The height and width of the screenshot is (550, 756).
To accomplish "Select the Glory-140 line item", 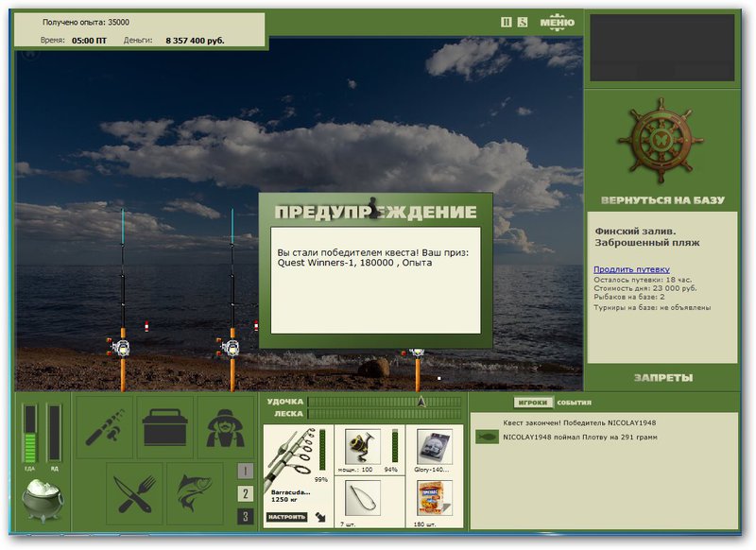I will [435, 447].
